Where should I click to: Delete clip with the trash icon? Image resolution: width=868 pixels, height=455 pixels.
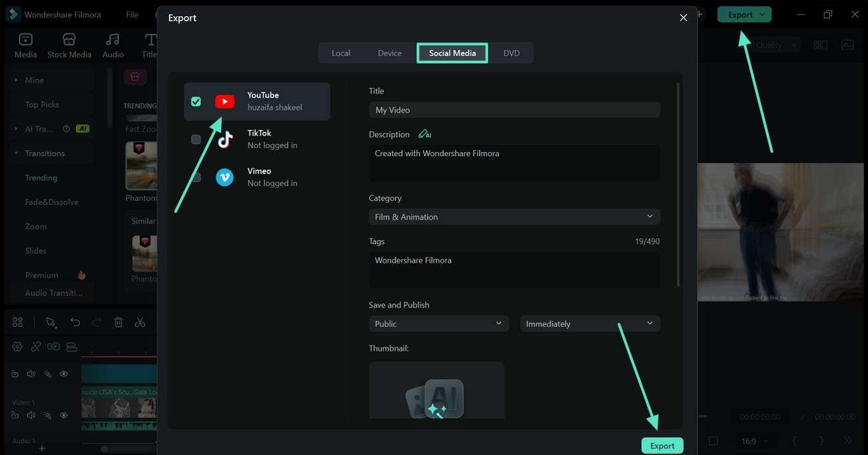pos(118,322)
